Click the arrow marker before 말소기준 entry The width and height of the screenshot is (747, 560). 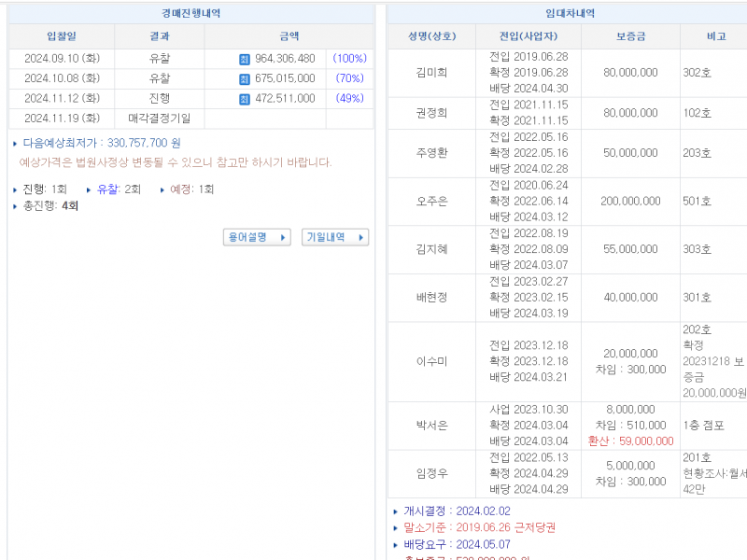coord(396,526)
